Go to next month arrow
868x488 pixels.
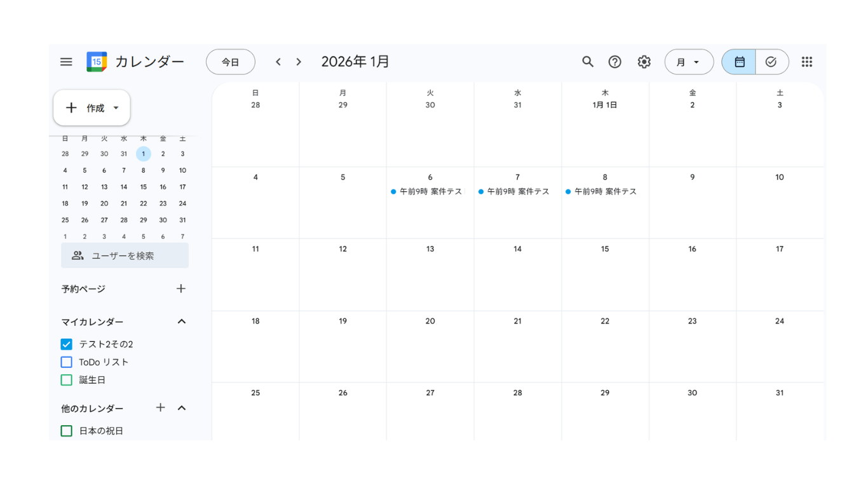[x=299, y=62]
